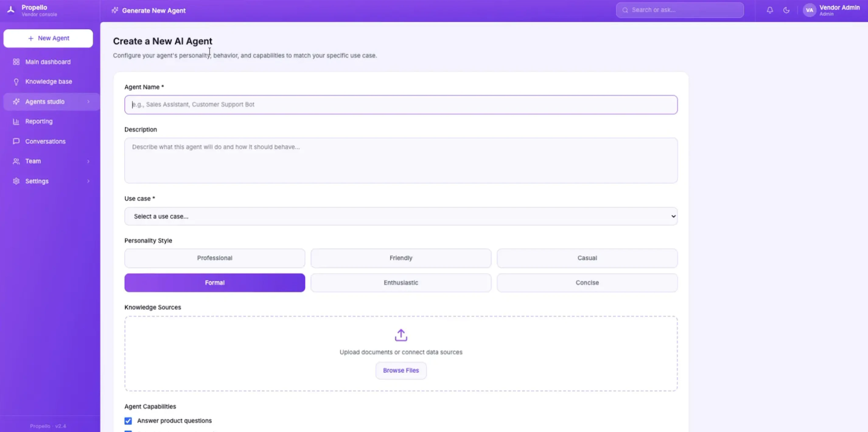Open notifications bell icon
The height and width of the screenshot is (432, 868).
tap(770, 10)
